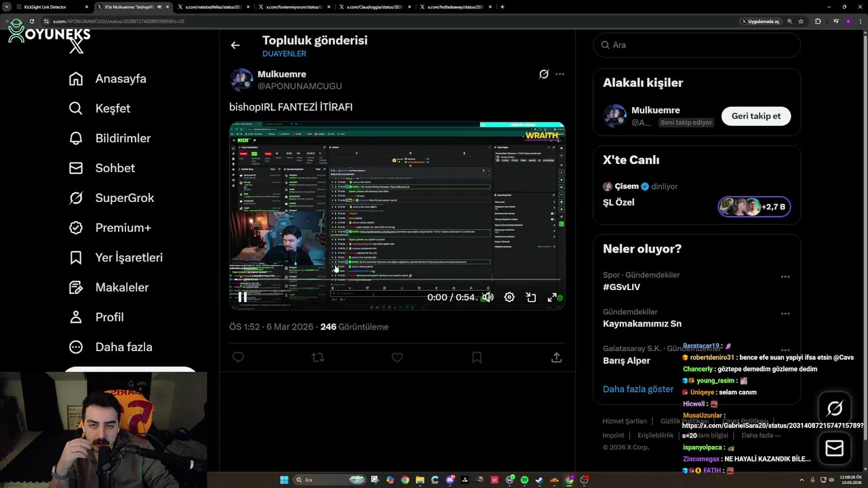Click Grok icon beside the post's more menu
This screenshot has width=868, height=488.
[543, 74]
